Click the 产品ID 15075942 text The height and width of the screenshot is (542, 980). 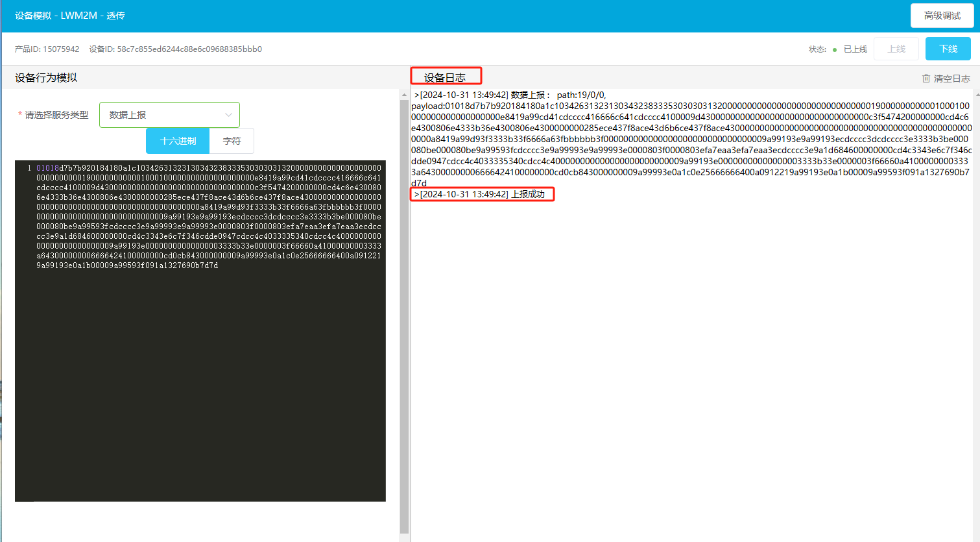47,49
